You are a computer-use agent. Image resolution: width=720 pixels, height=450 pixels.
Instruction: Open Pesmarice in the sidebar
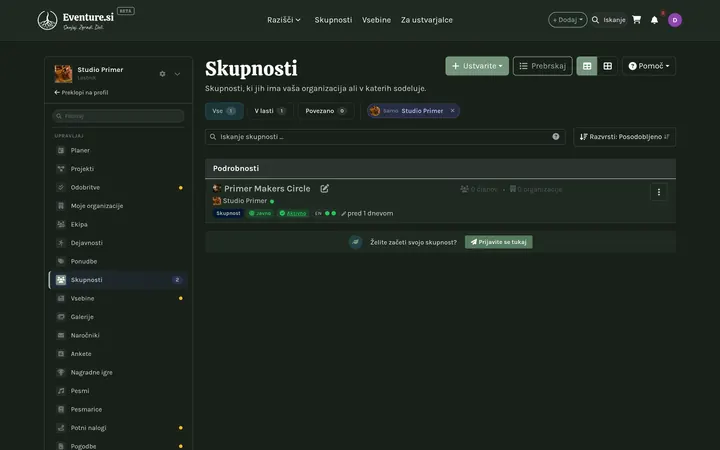tap(118, 409)
